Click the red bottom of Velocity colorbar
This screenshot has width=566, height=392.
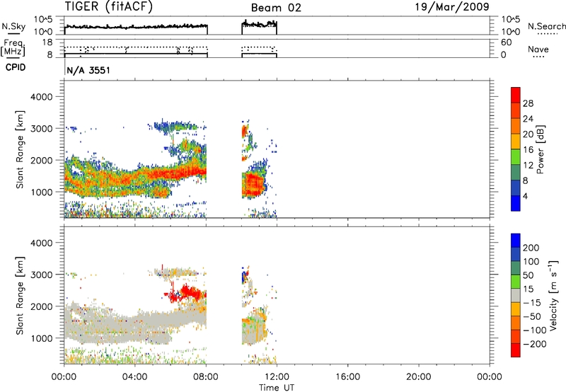516,350
